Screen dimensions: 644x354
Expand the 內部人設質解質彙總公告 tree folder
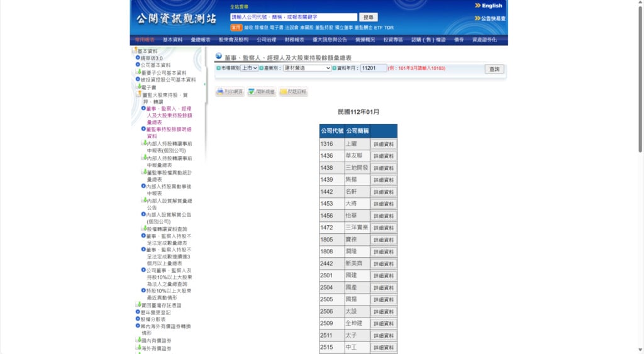[144, 200]
